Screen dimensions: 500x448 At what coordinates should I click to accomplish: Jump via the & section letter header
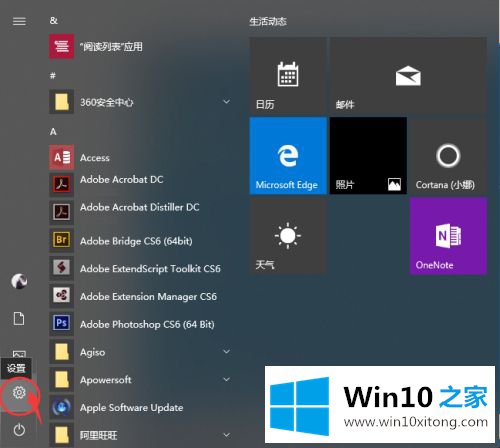click(x=53, y=21)
